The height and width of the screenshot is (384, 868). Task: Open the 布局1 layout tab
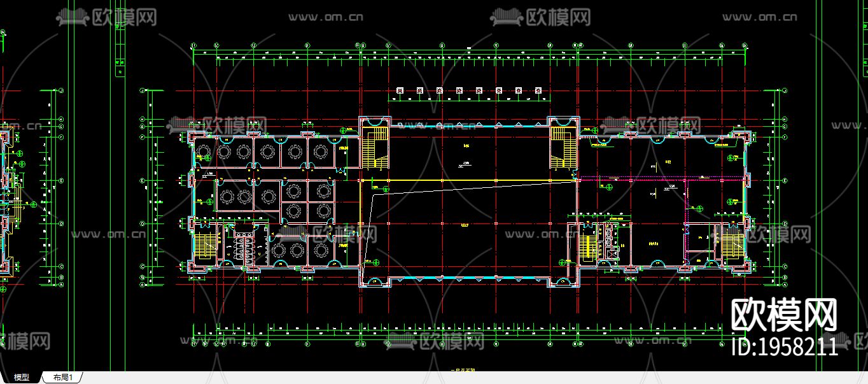[63, 378]
